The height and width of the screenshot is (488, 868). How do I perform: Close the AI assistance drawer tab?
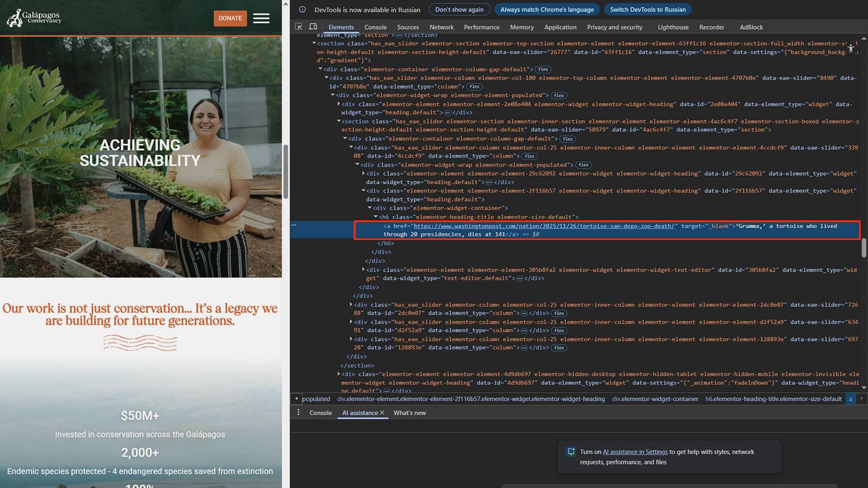[x=382, y=413]
